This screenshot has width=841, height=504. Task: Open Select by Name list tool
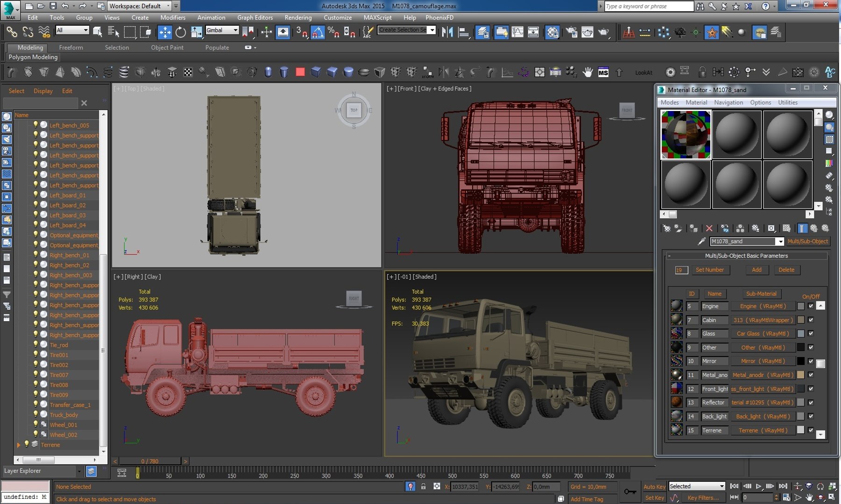coord(113,32)
